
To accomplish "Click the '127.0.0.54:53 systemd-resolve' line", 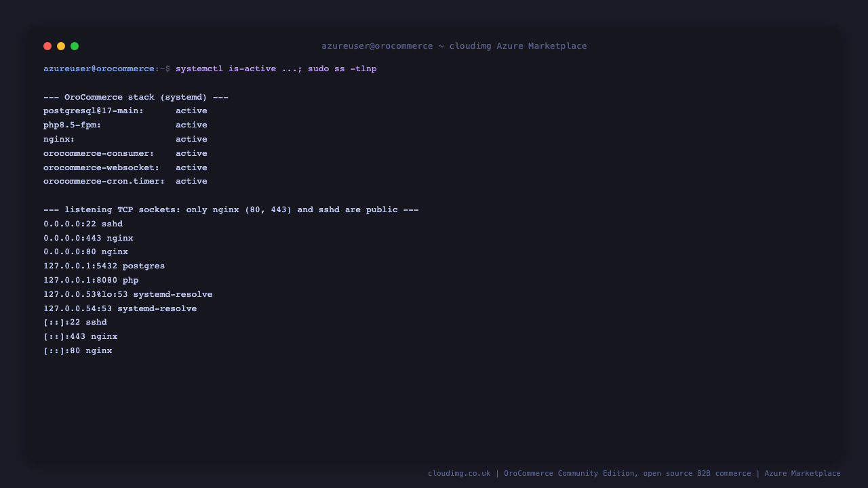I will (x=120, y=308).
